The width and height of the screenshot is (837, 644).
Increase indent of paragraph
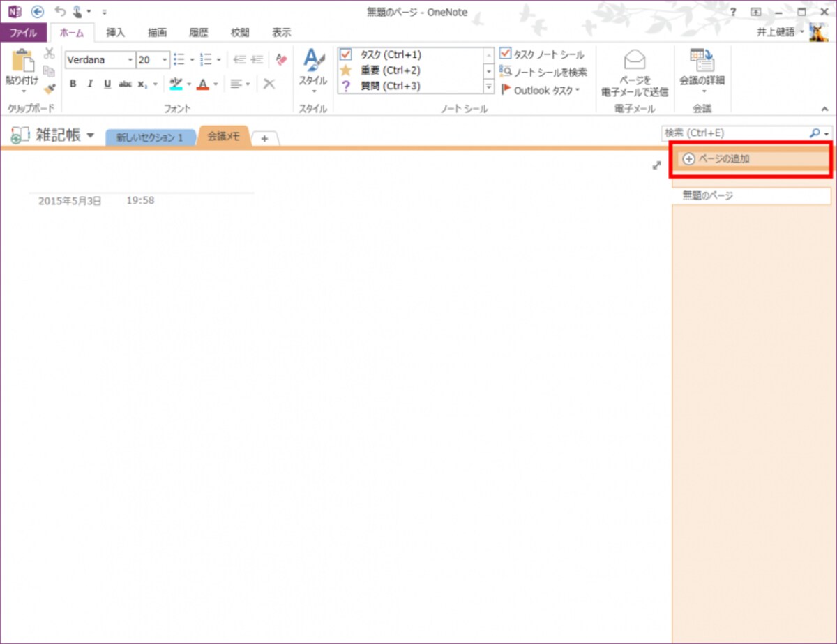[257, 60]
